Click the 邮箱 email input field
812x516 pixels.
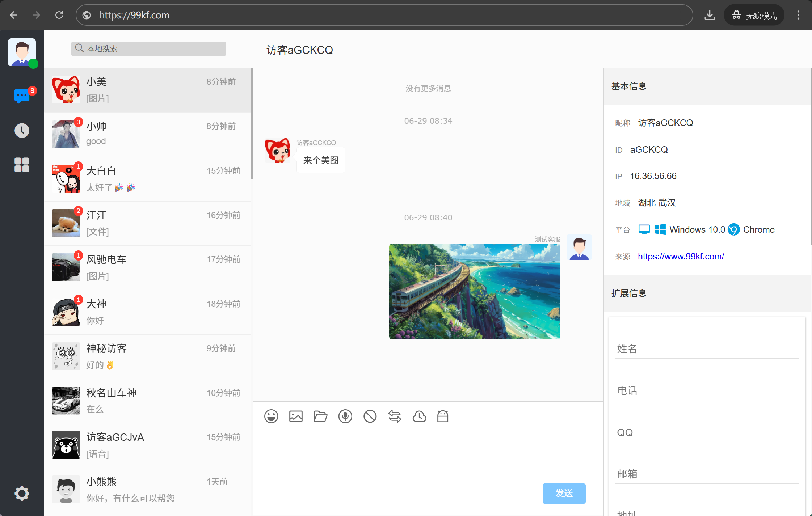(x=707, y=474)
